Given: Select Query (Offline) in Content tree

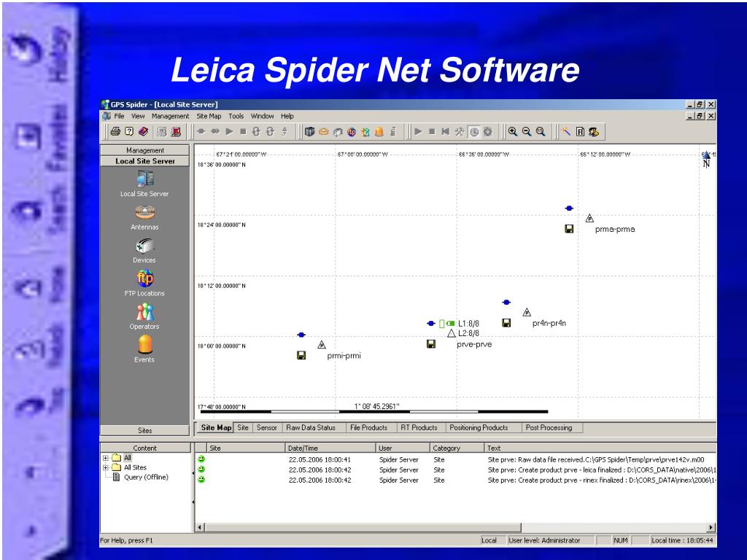Looking at the screenshot, I should click(146, 477).
